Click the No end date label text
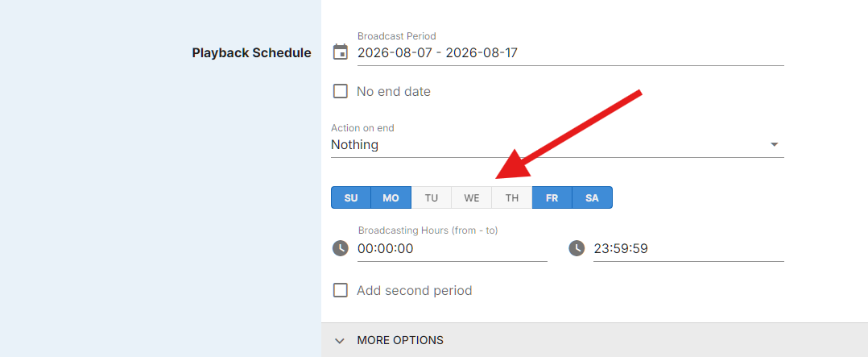The width and height of the screenshot is (868, 357). [394, 92]
